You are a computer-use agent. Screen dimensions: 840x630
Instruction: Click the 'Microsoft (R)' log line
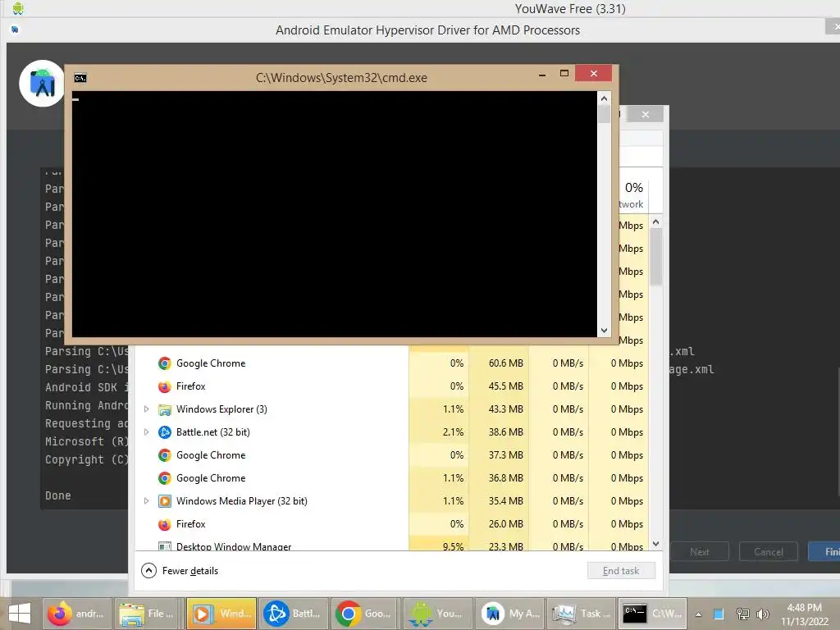87,441
